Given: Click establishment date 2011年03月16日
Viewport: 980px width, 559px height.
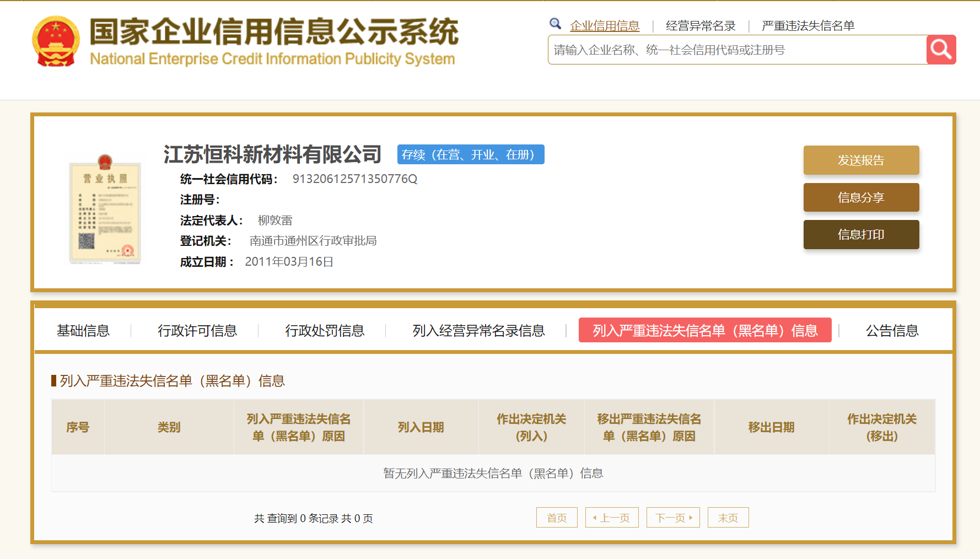Looking at the screenshot, I should [289, 262].
